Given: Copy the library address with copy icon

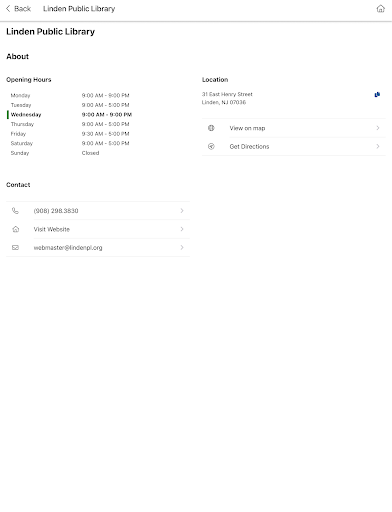Looking at the screenshot, I should click(x=377, y=95).
